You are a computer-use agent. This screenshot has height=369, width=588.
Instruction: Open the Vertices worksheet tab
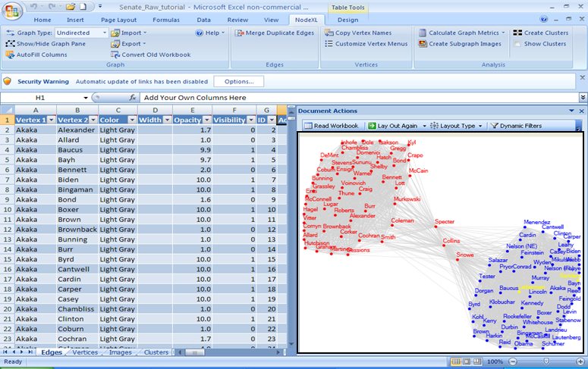[x=84, y=352]
